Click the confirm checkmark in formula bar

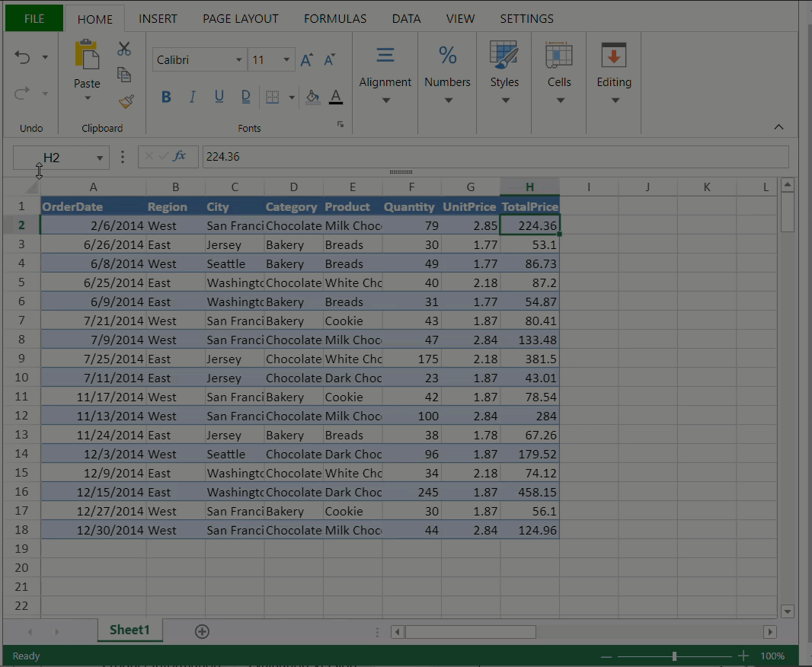[163, 156]
